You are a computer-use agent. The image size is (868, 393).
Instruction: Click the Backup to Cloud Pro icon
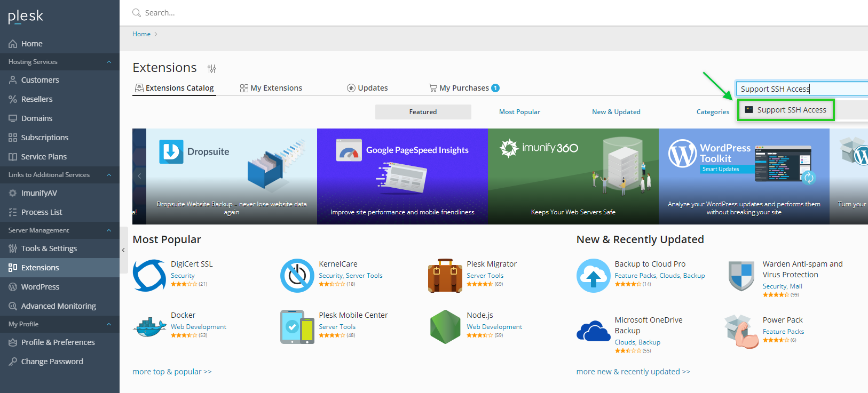[593, 276]
